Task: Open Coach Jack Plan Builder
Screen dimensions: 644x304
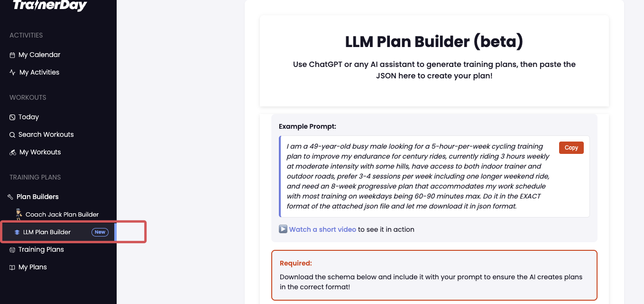Action: tap(62, 215)
